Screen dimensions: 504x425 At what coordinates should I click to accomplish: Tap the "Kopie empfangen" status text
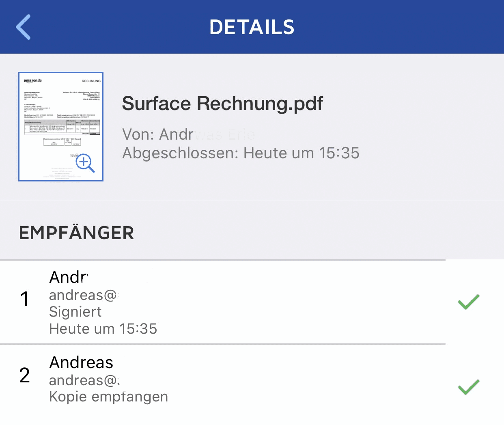pos(108,397)
